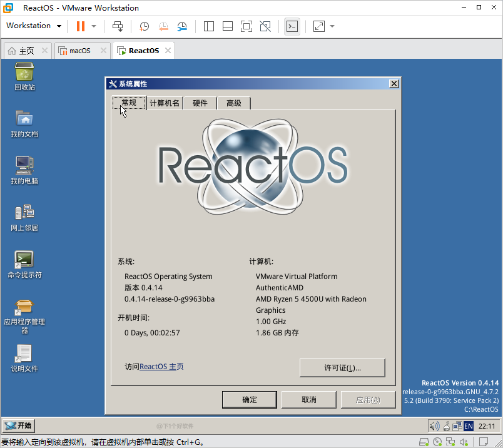Open the snapshot manager wrench-clock icon
Screen dimensions: 503x448
pyautogui.click(x=182, y=26)
